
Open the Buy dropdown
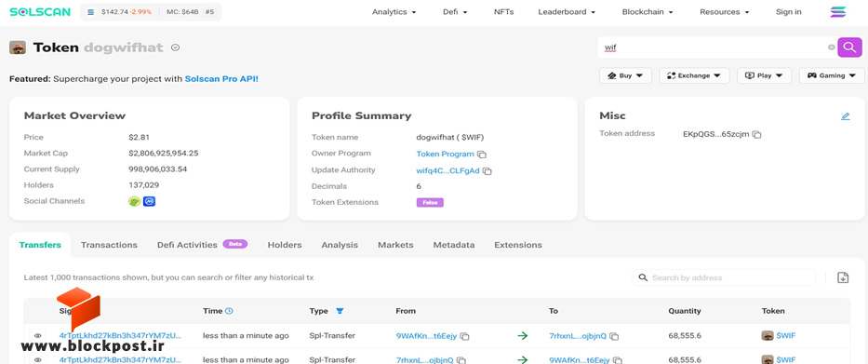pyautogui.click(x=625, y=75)
